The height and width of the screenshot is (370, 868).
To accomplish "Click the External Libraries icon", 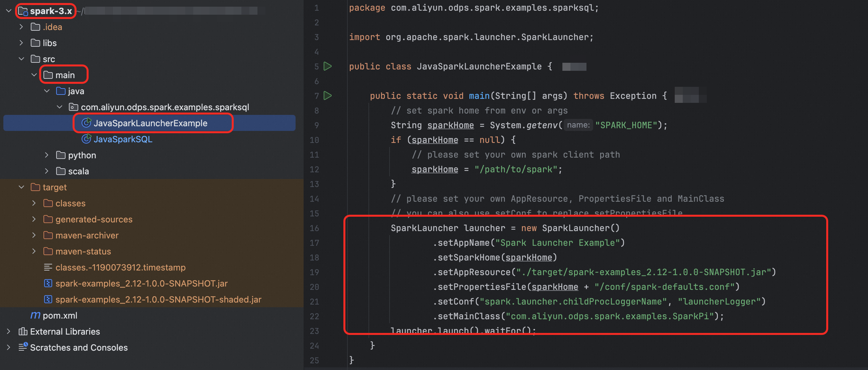I will (23, 331).
